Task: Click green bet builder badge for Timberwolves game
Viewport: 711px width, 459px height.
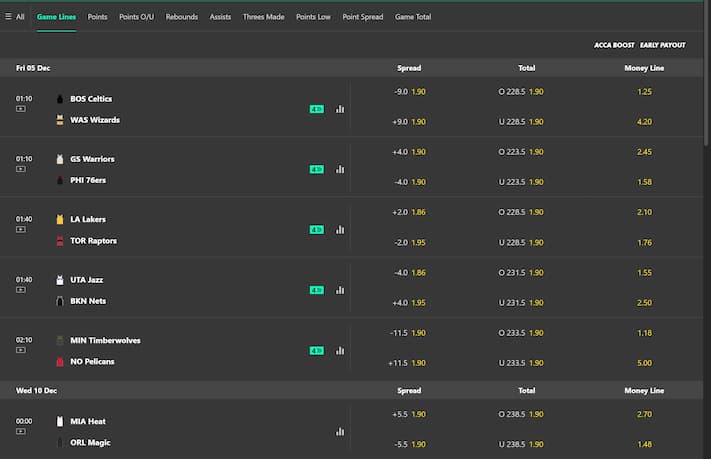Action: click(317, 351)
